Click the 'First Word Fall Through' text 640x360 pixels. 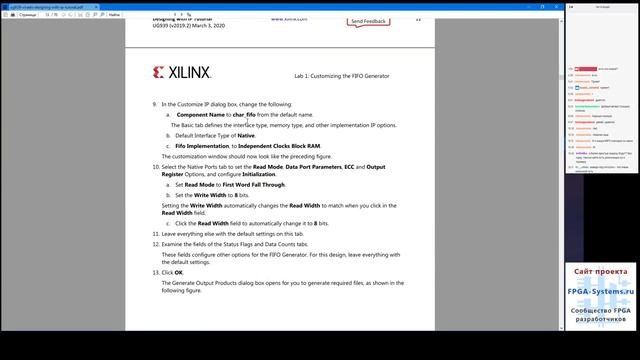tap(253, 185)
